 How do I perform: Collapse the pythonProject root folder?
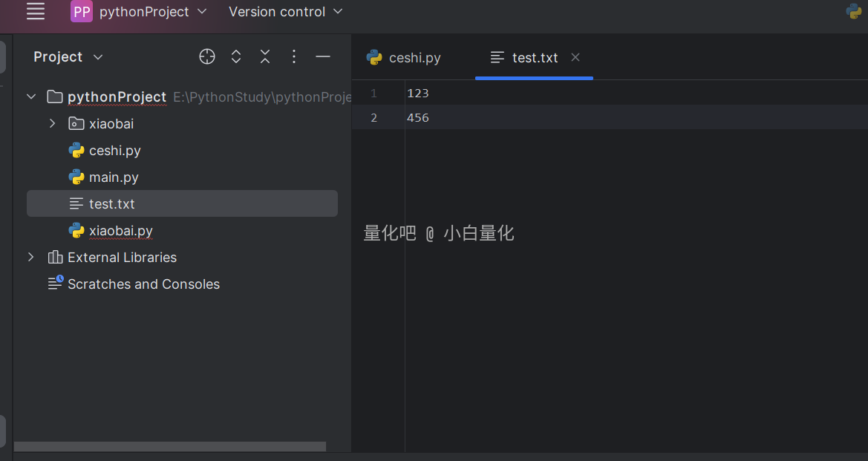(x=31, y=97)
